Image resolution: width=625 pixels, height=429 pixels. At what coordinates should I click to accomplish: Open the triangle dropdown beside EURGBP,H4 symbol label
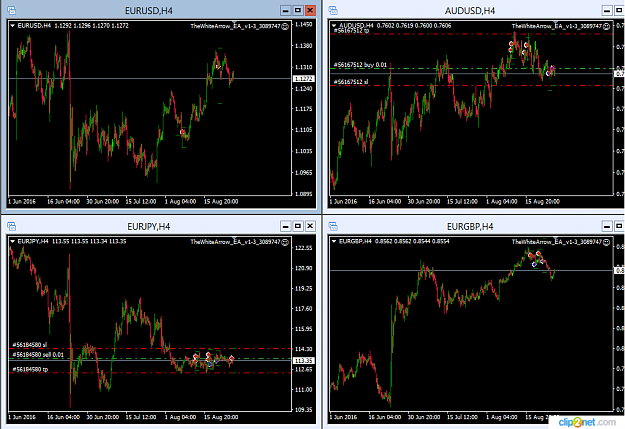(x=334, y=241)
